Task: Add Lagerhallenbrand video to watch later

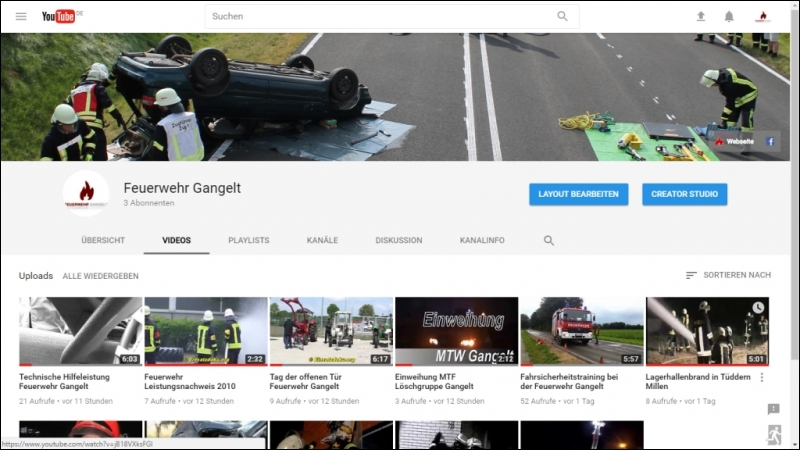Action: point(758,307)
